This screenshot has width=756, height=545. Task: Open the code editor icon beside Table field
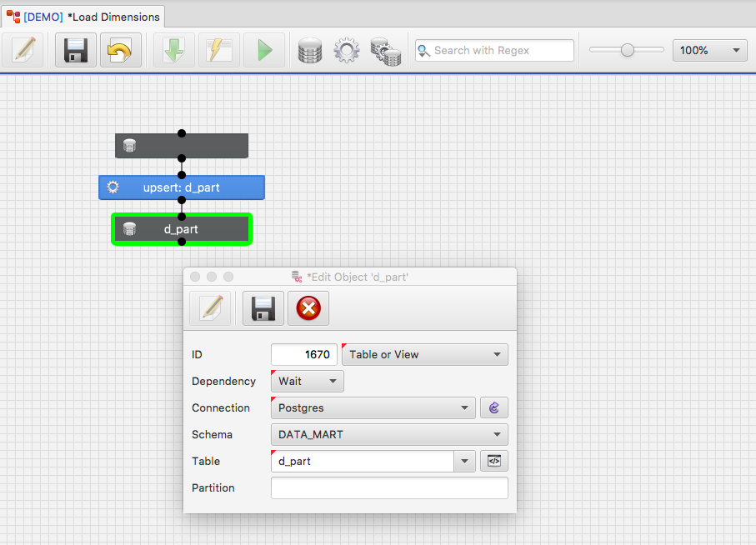[493, 461]
